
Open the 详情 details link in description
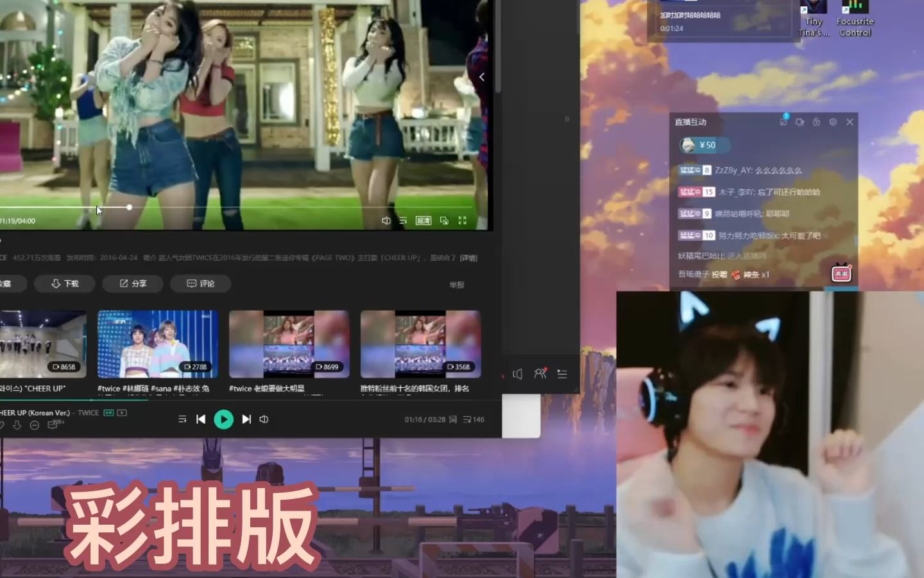click(x=468, y=258)
